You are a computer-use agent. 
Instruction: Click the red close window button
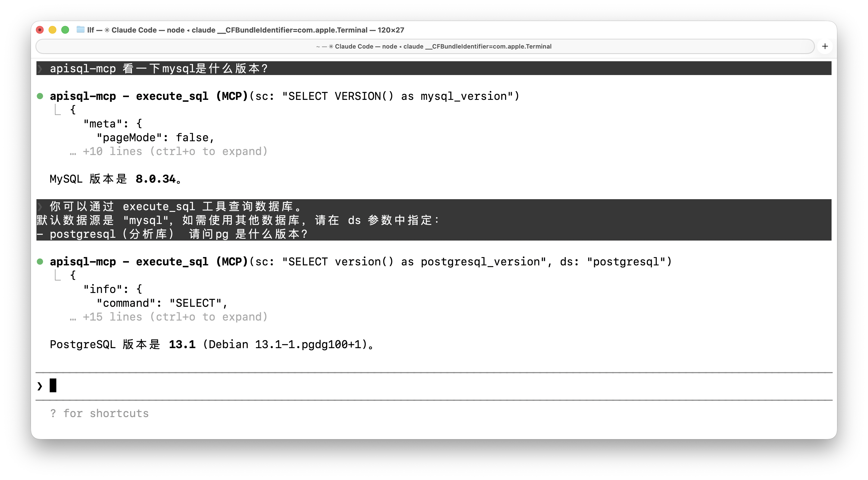click(x=40, y=30)
